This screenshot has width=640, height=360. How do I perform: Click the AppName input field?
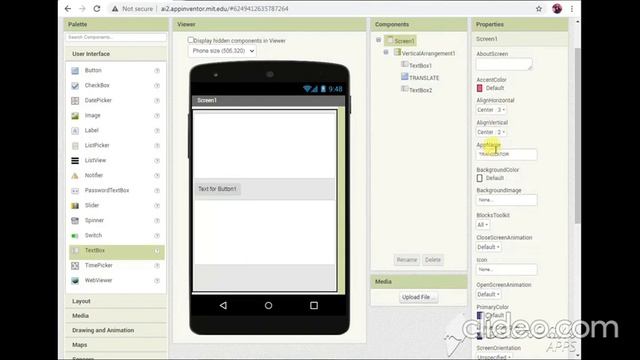point(506,154)
